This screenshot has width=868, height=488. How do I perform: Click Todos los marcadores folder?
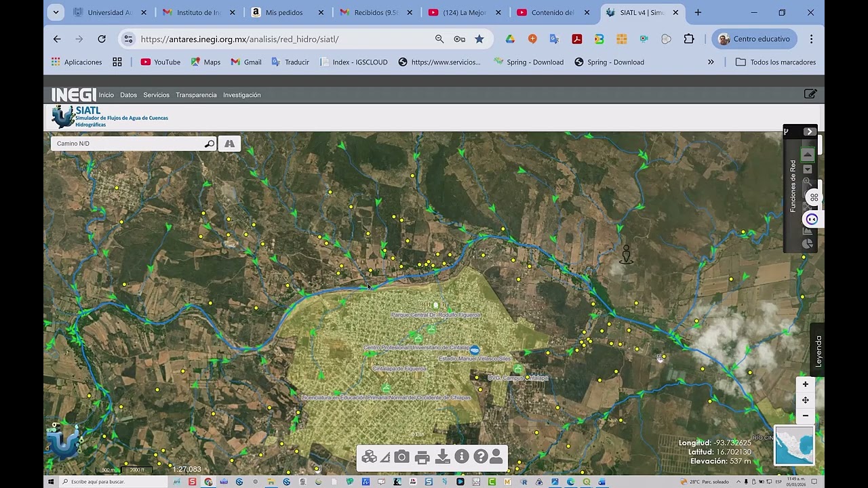776,62
